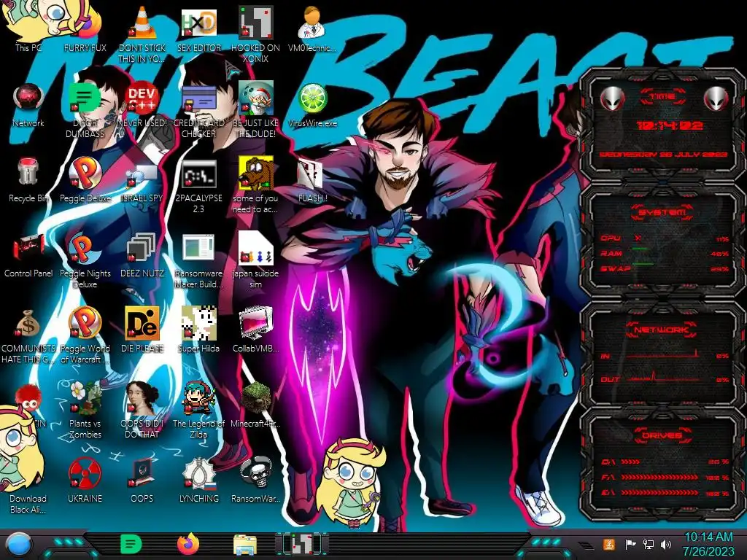The height and width of the screenshot is (560, 747).
Task: Open the RansomWar skull headphones icon
Action: (255, 481)
